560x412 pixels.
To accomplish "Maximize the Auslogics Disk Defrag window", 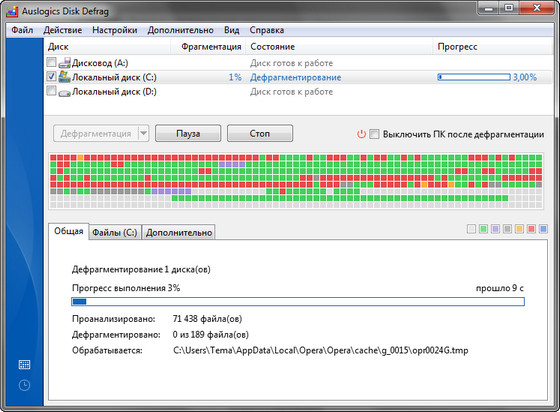I will point(510,7).
